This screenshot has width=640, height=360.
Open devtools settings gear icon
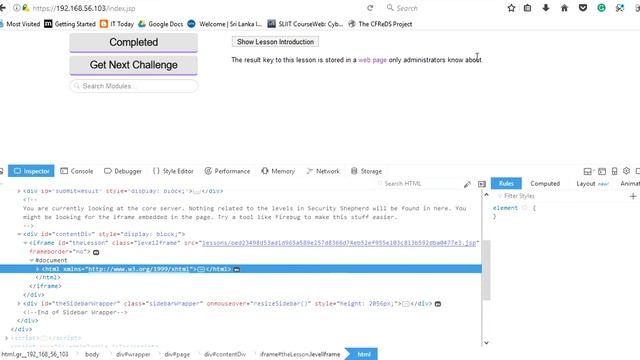click(x=627, y=171)
